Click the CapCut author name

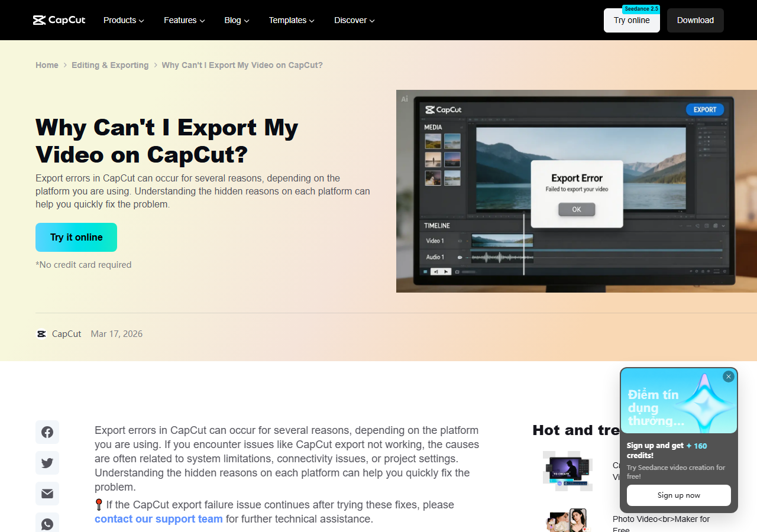(x=66, y=334)
